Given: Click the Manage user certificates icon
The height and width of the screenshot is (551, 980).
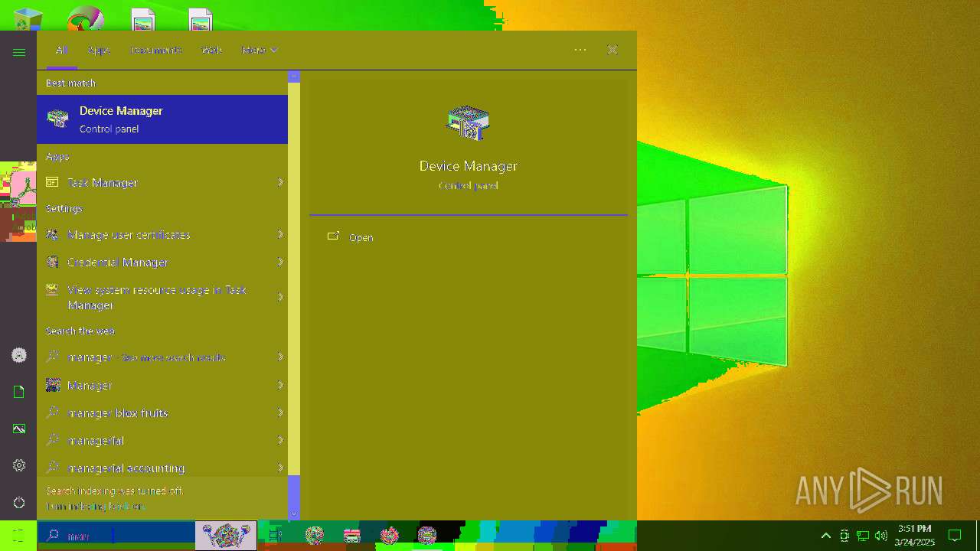Looking at the screenshot, I should (52, 234).
